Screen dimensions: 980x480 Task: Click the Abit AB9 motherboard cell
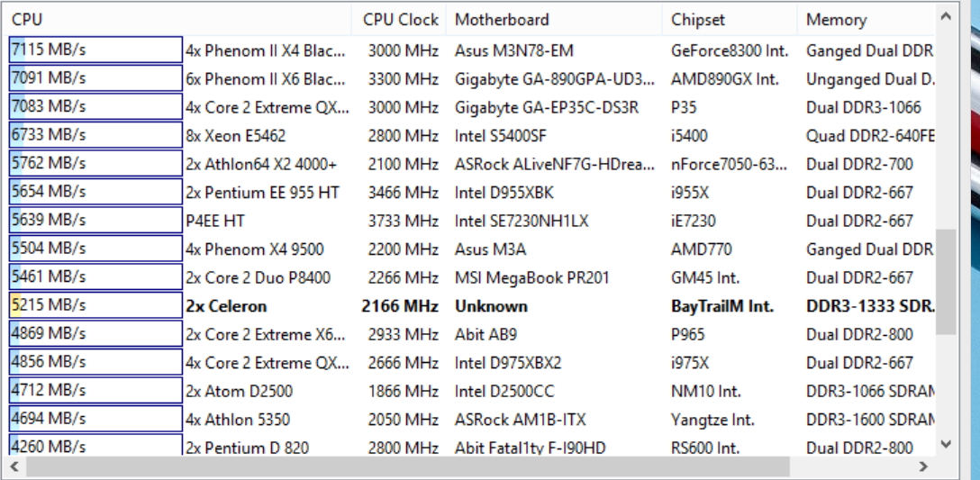pyautogui.click(x=486, y=334)
